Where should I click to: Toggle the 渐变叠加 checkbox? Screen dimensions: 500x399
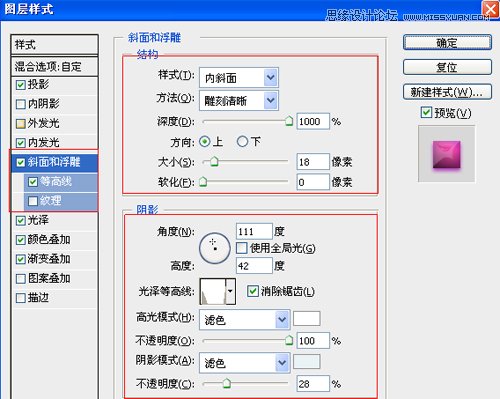[21, 259]
